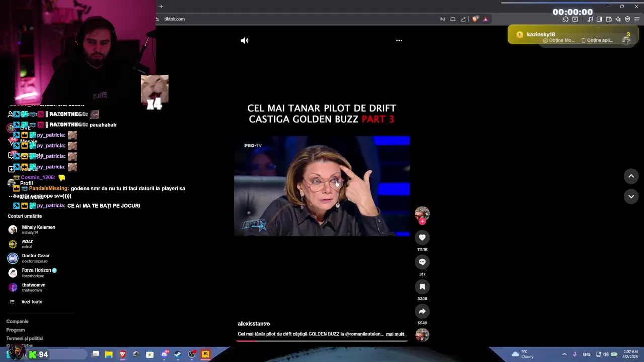Open the creator avatar above the like button
The height and width of the screenshot is (362, 644).
pos(422,213)
